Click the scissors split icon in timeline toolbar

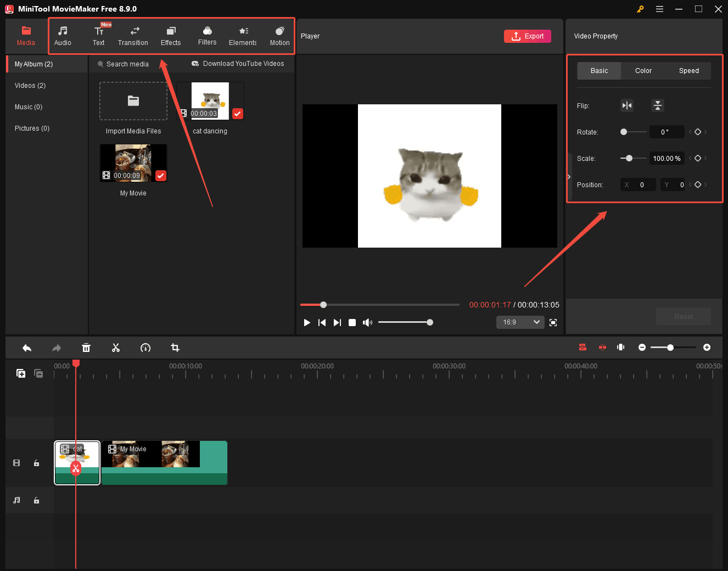point(116,348)
